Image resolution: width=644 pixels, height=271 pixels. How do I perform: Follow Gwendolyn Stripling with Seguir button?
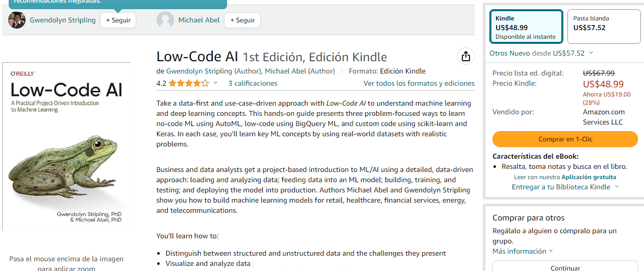(118, 20)
